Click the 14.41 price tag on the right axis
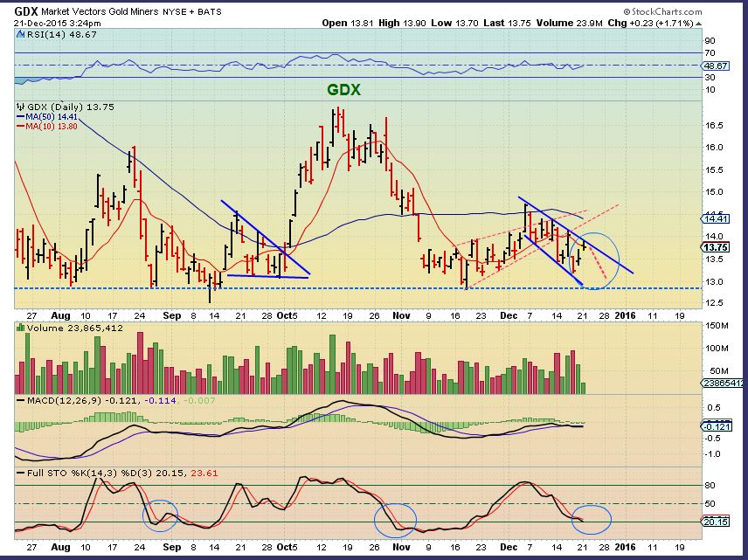Screen dimensions: 748x560 715,218
